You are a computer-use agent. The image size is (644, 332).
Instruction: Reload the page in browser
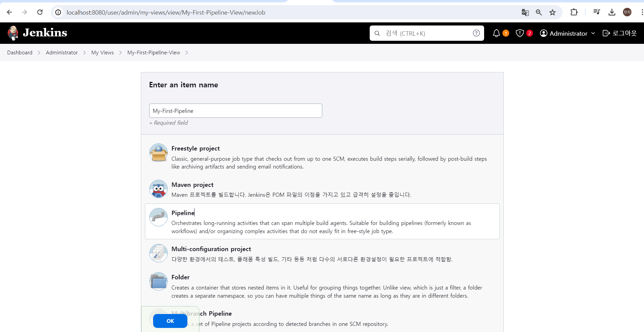[40, 12]
